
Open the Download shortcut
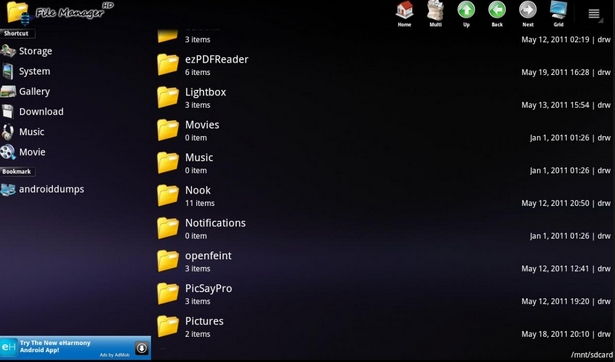coord(33,112)
